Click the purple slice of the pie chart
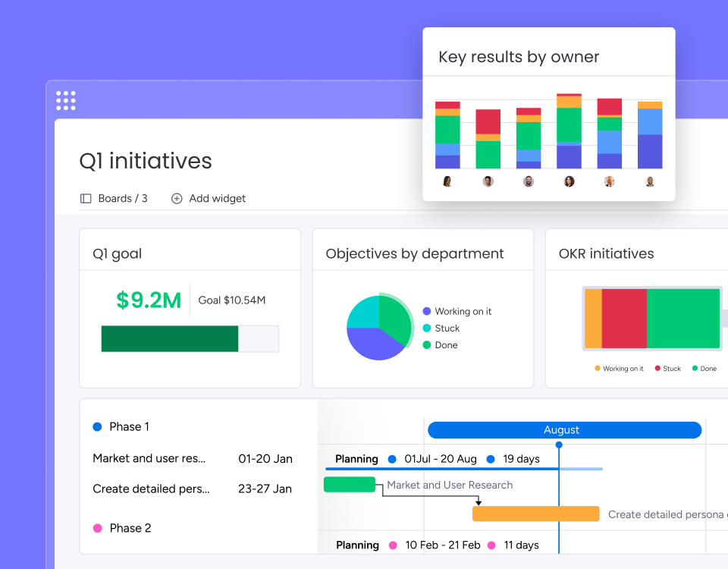This screenshot has height=569, width=728. [374, 344]
